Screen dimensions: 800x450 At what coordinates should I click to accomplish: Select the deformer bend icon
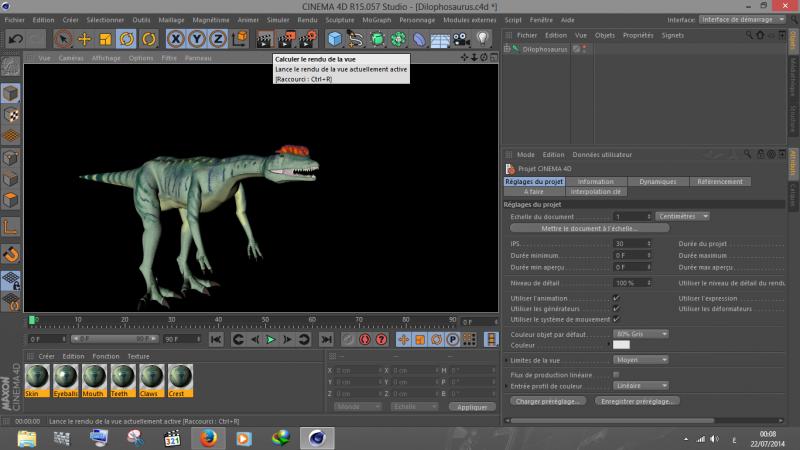tap(419, 39)
